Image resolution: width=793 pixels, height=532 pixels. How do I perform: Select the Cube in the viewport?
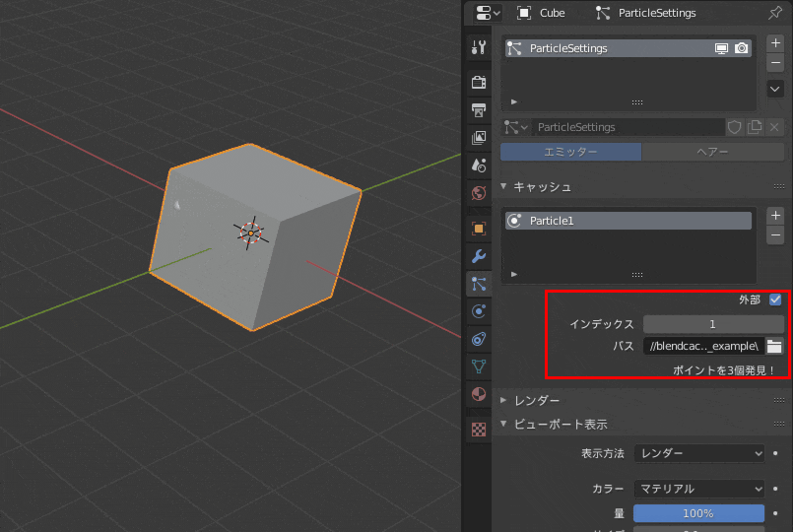(x=255, y=237)
